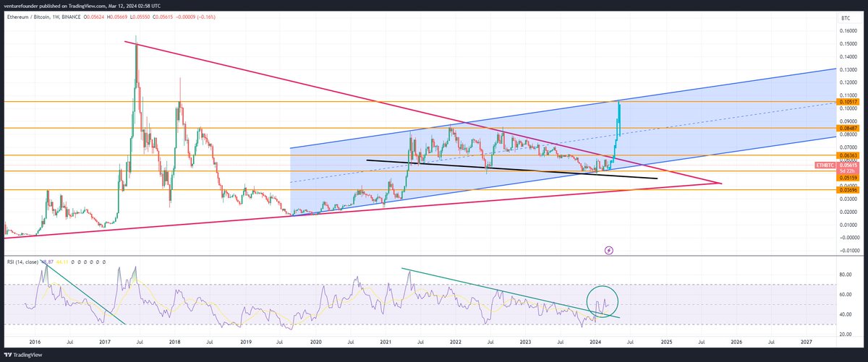
Task: Click the TradingView logo in the footer
Action: pyautogui.click(x=22, y=356)
